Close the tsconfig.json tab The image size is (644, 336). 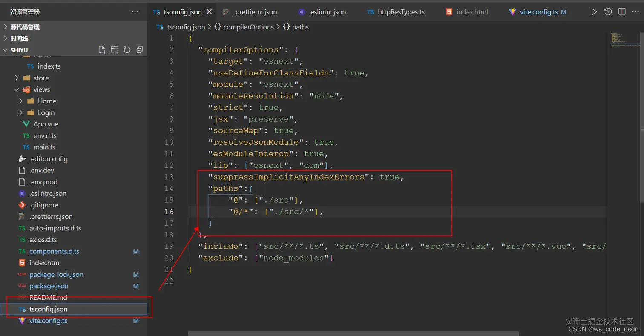pos(209,12)
